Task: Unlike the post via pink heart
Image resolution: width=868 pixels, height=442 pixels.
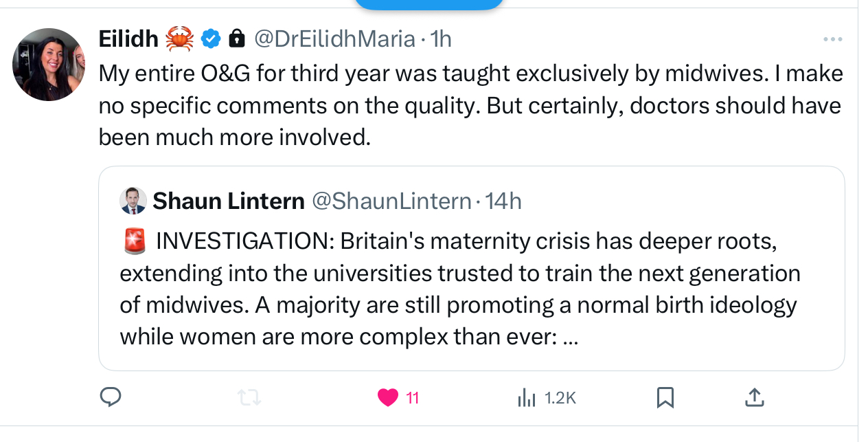Action: tap(388, 397)
